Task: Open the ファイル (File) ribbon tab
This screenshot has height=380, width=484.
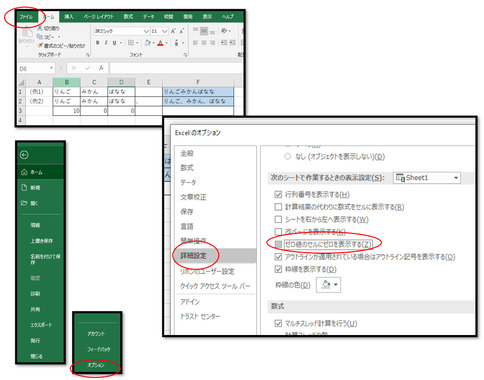Action: click(26, 17)
